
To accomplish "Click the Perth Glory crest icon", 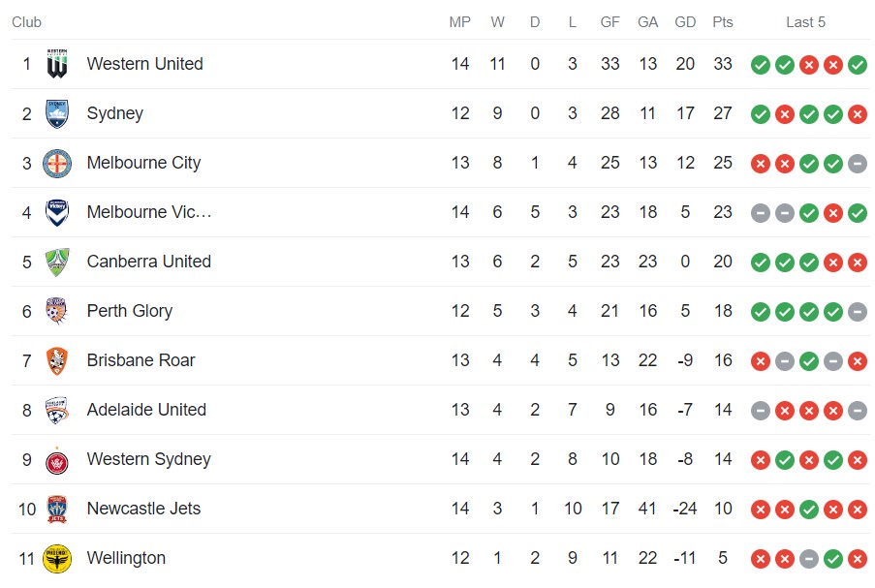I will [x=55, y=311].
